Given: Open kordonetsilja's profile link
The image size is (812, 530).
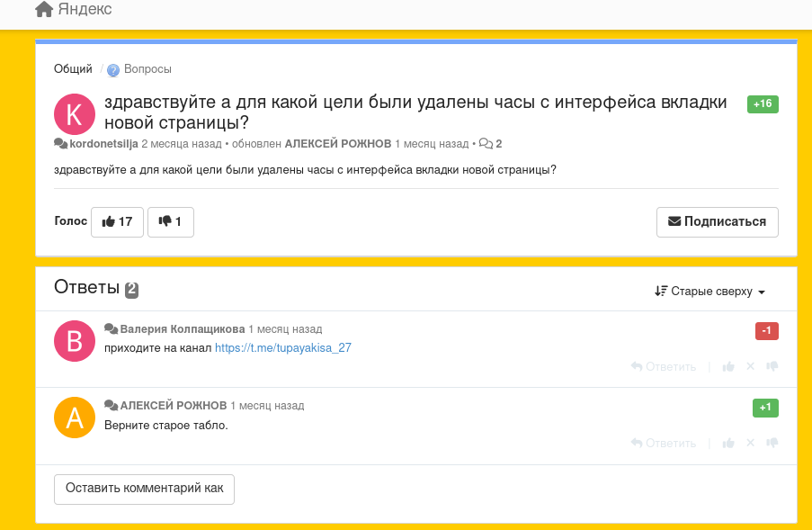Looking at the screenshot, I should 103,144.
